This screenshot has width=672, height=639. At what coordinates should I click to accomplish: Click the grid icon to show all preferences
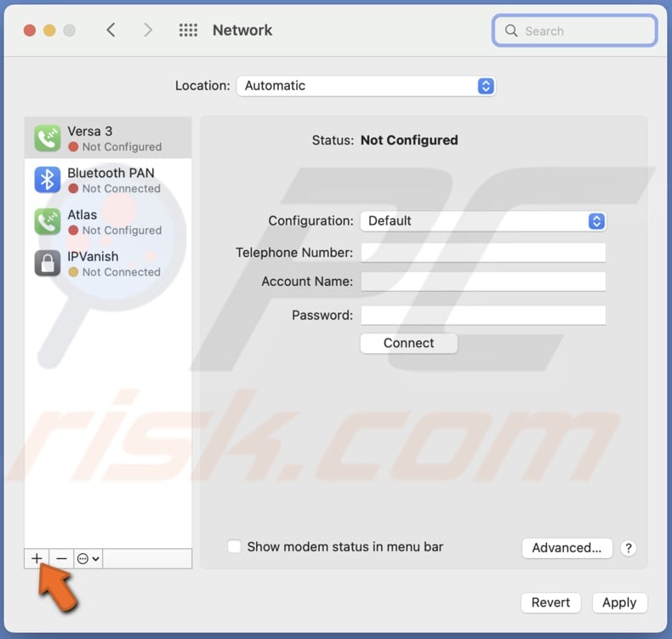[x=188, y=30]
